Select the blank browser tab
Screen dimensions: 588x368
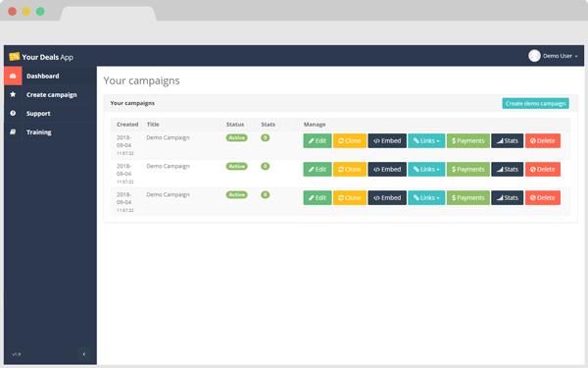click(108, 14)
